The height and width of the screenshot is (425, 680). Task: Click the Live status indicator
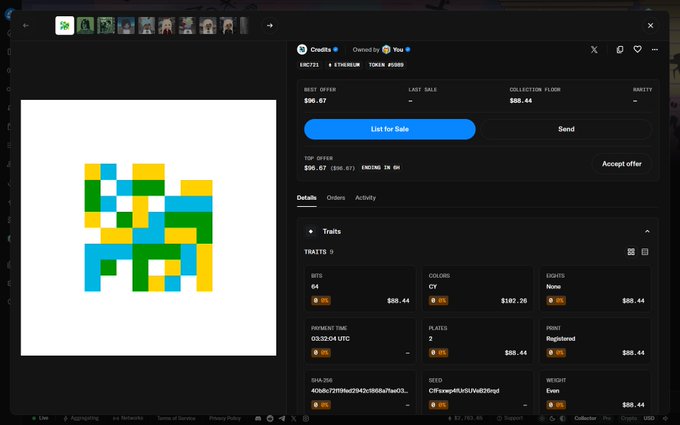pyautogui.click(x=40, y=418)
